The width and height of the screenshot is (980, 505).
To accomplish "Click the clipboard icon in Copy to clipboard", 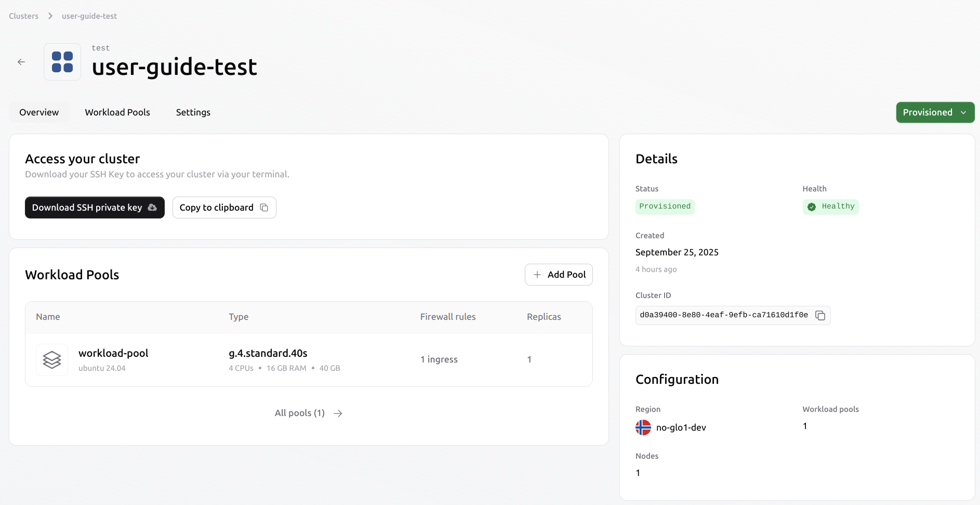I will pyautogui.click(x=264, y=208).
